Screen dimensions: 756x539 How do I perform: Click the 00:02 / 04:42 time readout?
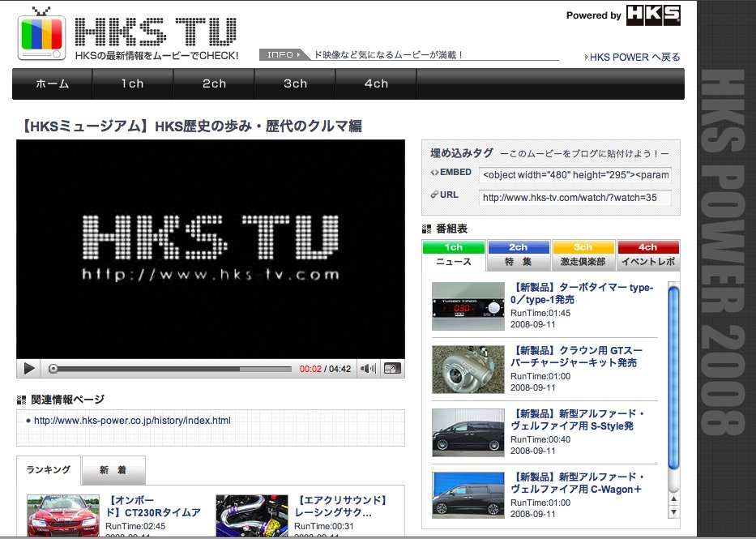(x=325, y=370)
